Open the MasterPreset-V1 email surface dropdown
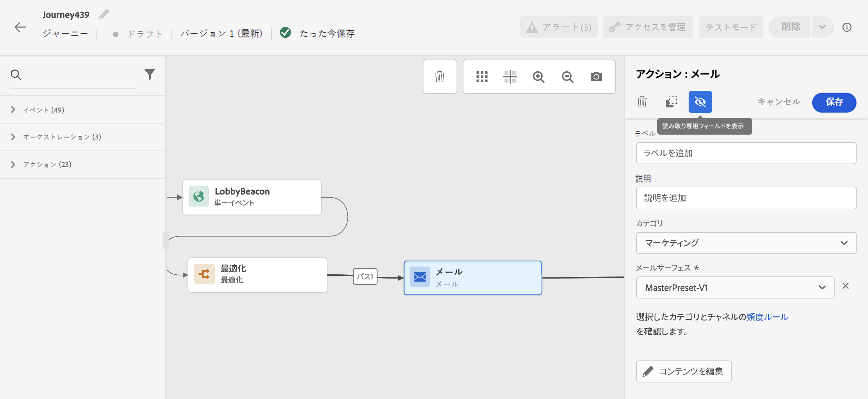 tap(735, 288)
